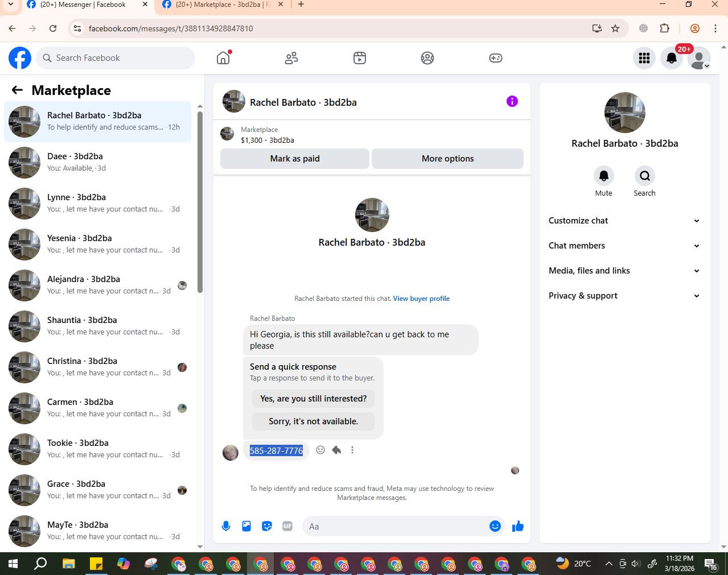
Task: Open the Shauntia · 3bd2ba conversation
Action: 98,326
